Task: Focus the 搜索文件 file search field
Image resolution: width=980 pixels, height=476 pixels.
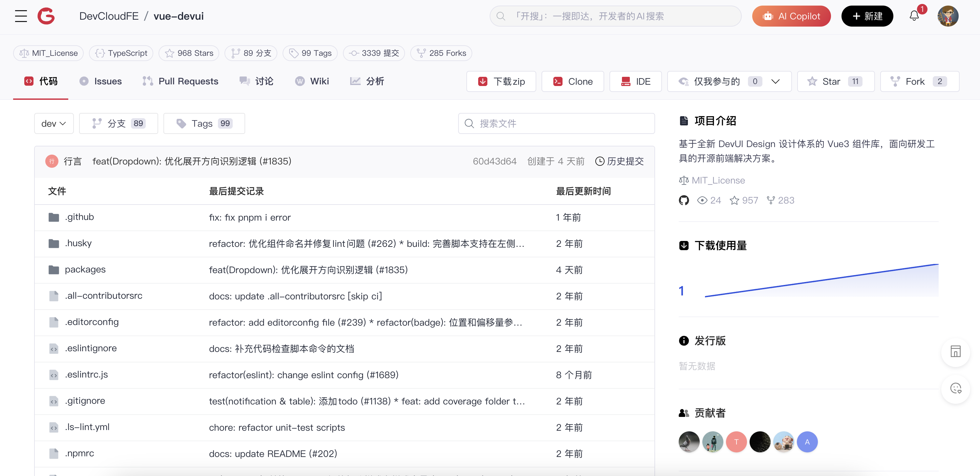Action: pyautogui.click(x=556, y=124)
